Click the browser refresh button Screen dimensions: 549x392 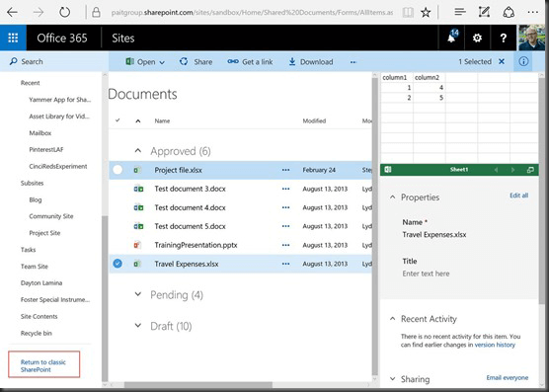coord(64,13)
